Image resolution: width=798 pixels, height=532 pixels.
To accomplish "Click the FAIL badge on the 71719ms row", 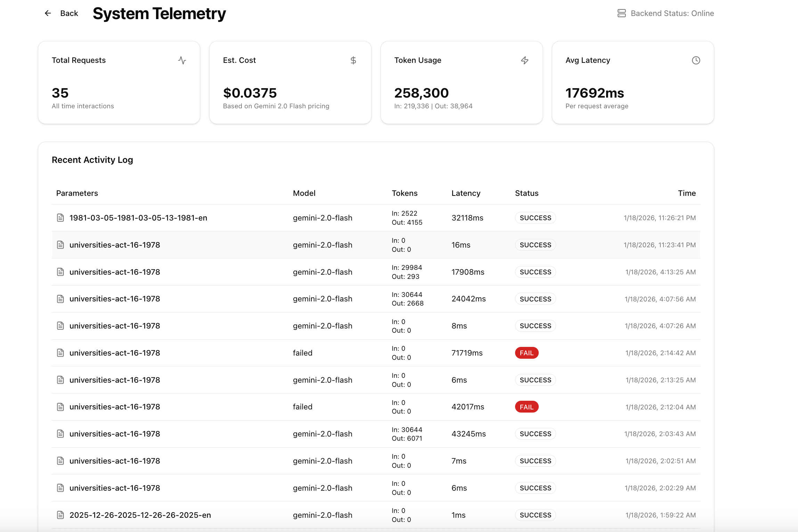I will pyautogui.click(x=527, y=353).
